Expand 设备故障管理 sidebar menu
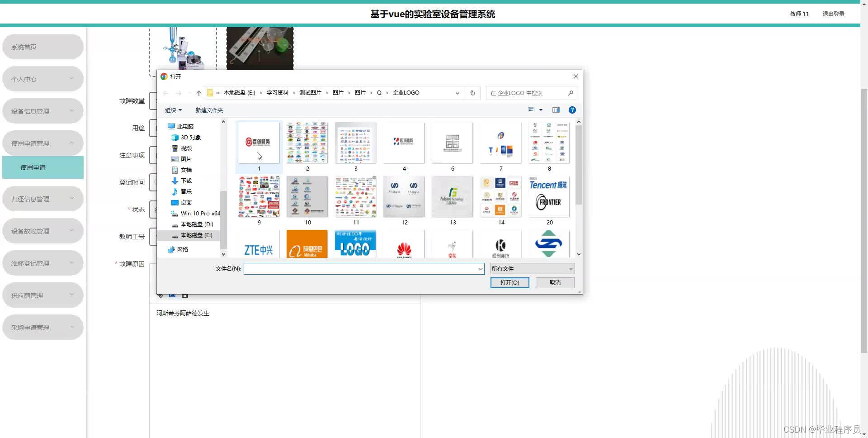This screenshot has height=438, width=868. tap(43, 231)
